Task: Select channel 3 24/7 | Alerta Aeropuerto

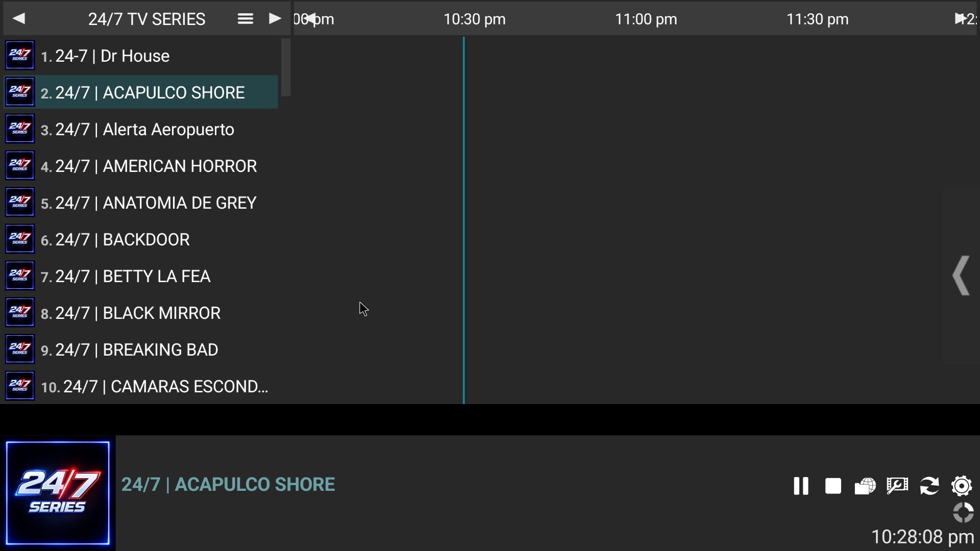Action: tap(141, 129)
